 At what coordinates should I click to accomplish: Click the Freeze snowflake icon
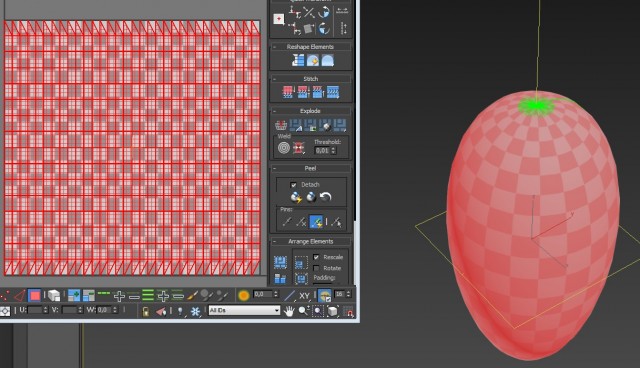tap(196, 312)
